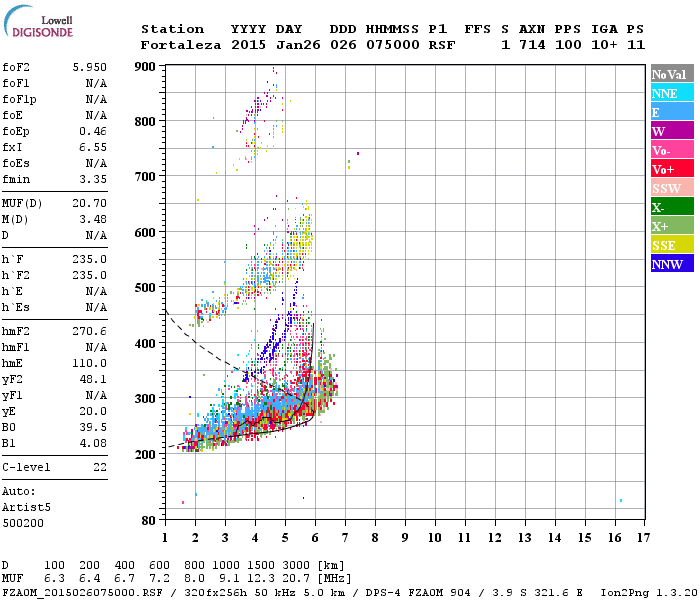Viewport: 700px width, 600px height.
Task: Select the 10 MHz frequency axis label
Action: pos(435,538)
